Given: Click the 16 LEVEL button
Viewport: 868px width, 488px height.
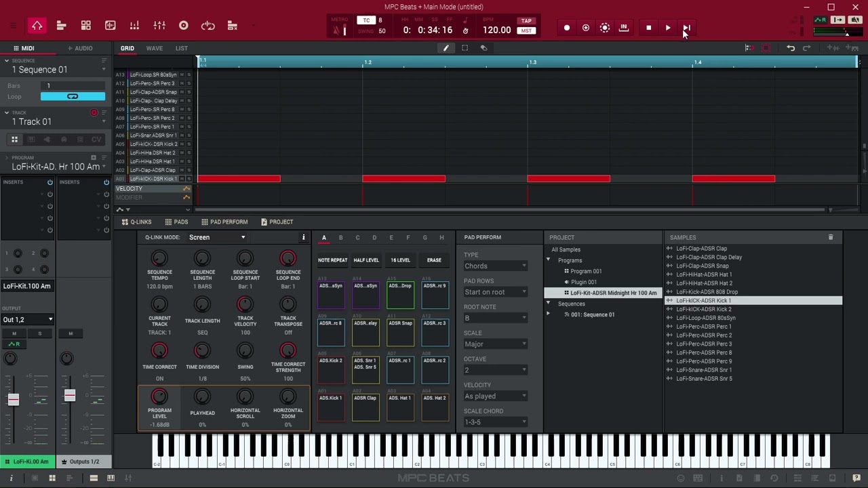Looking at the screenshot, I should click(x=400, y=260).
